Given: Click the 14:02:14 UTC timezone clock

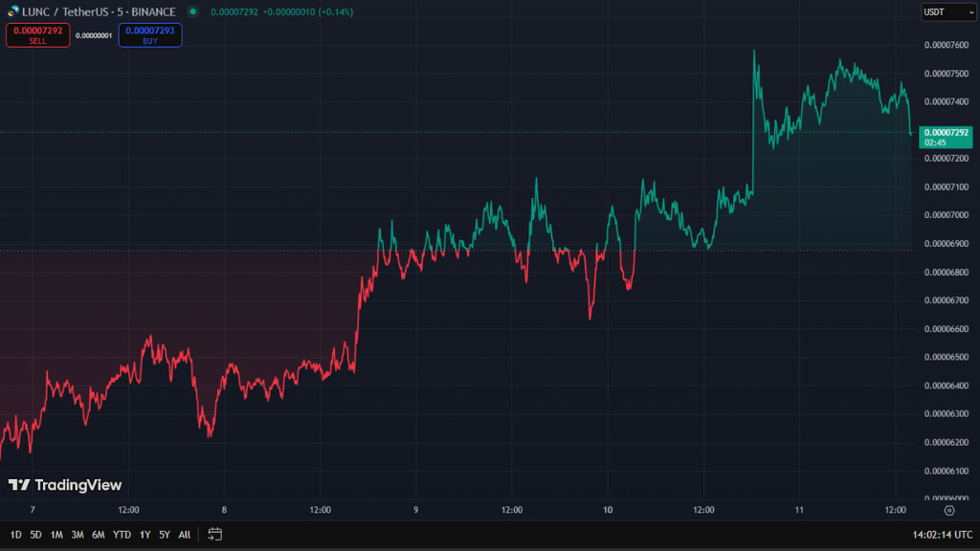Looking at the screenshot, I should click(x=942, y=535).
